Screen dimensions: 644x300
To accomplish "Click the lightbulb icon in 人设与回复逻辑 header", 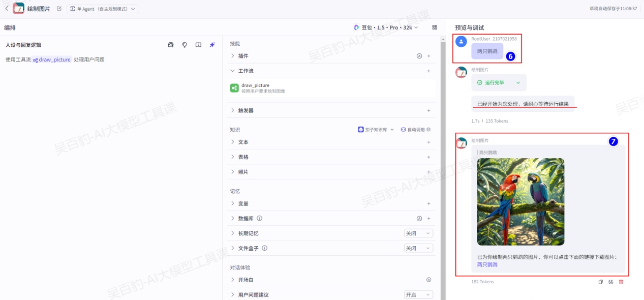I will 185,45.
